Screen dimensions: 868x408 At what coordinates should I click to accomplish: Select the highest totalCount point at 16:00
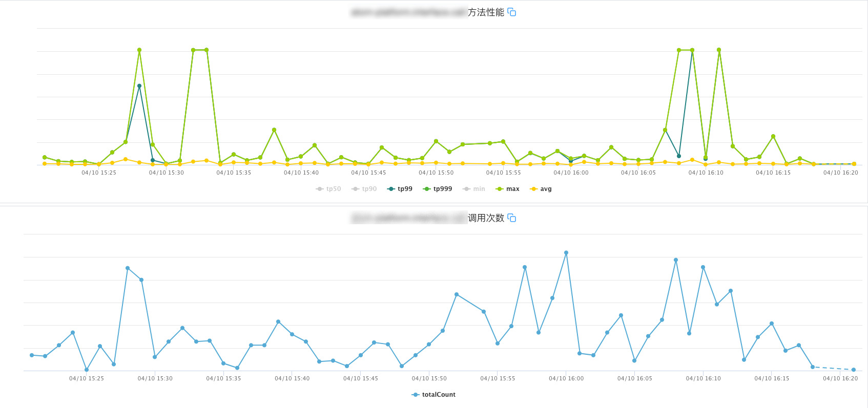566,253
